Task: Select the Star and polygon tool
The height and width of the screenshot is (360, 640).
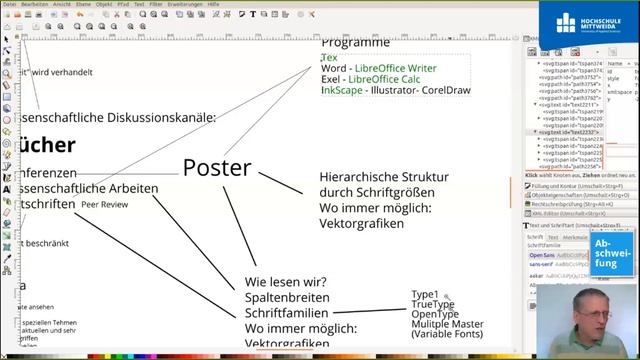Action: click(x=7, y=131)
